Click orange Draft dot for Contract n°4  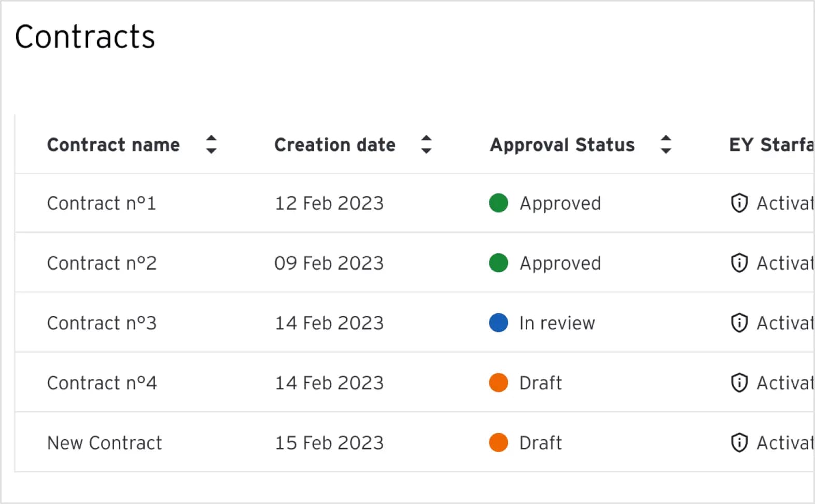point(498,383)
